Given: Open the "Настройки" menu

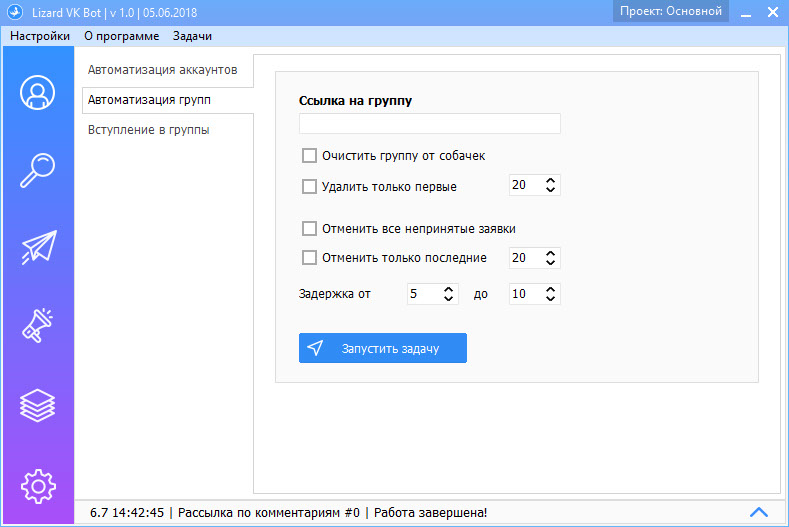Looking at the screenshot, I should (40, 36).
